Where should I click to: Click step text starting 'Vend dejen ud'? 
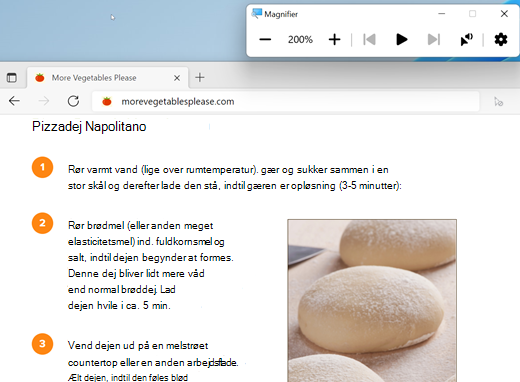pyautogui.click(x=153, y=361)
